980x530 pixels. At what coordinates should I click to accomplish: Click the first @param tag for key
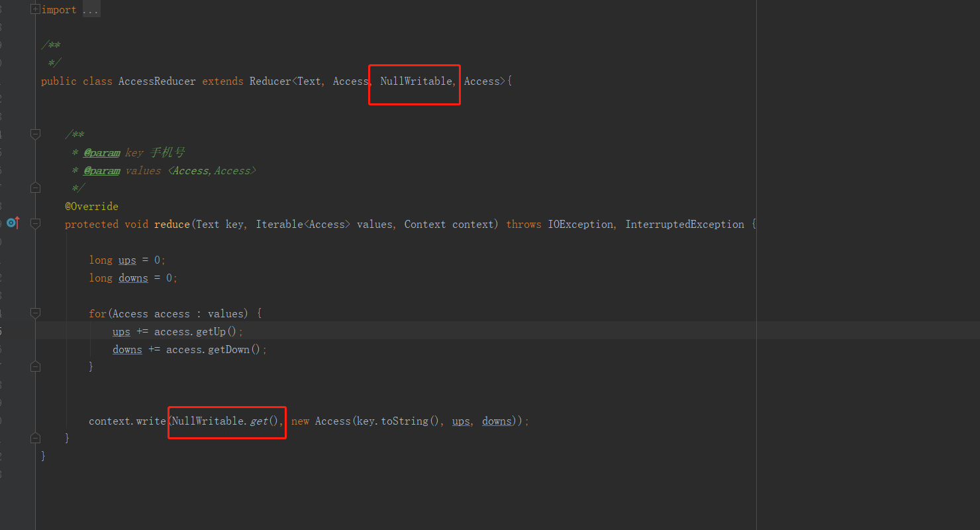tap(102, 153)
